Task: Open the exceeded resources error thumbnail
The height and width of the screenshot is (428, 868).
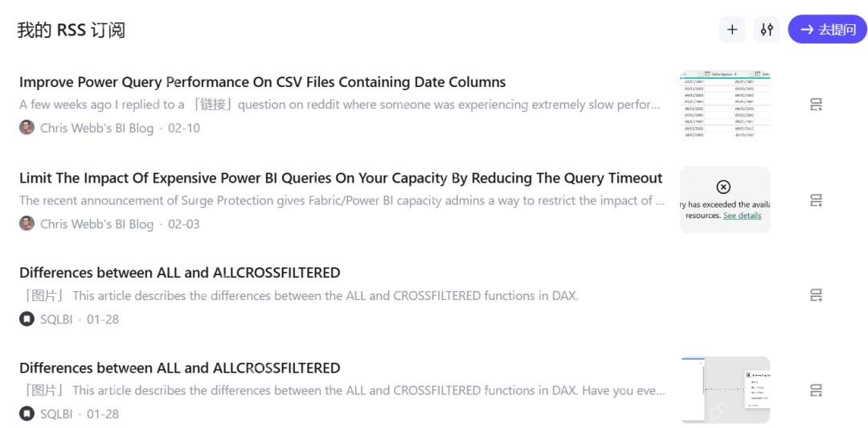Action: [725, 200]
